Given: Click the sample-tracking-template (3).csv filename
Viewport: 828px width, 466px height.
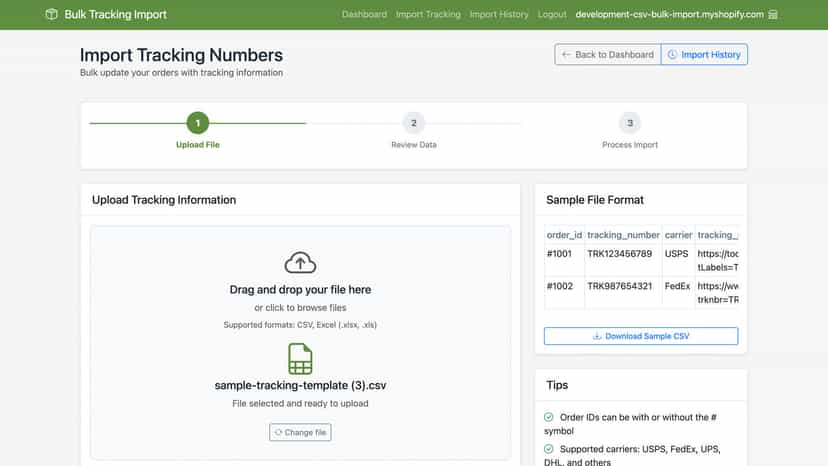Looking at the screenshot, I should (300, 385).
